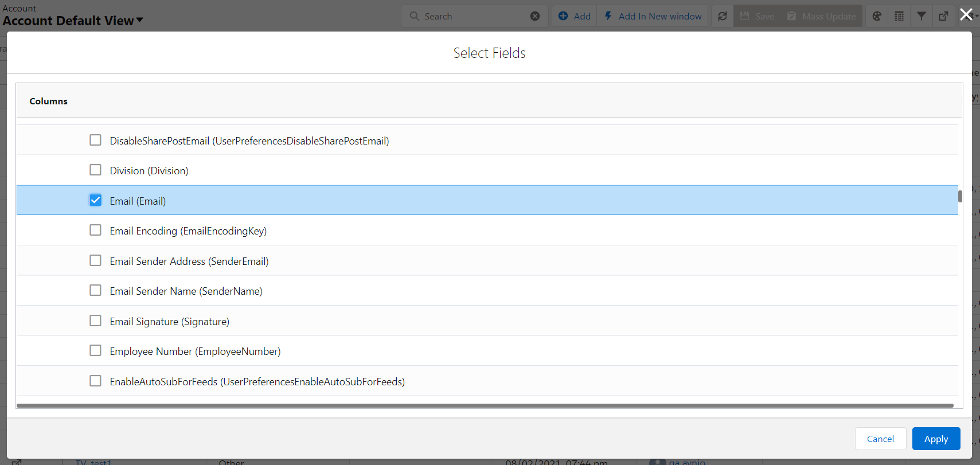Clear the search box with the X icon
Viewport: 980px width, 465px height.
point(535,16)
